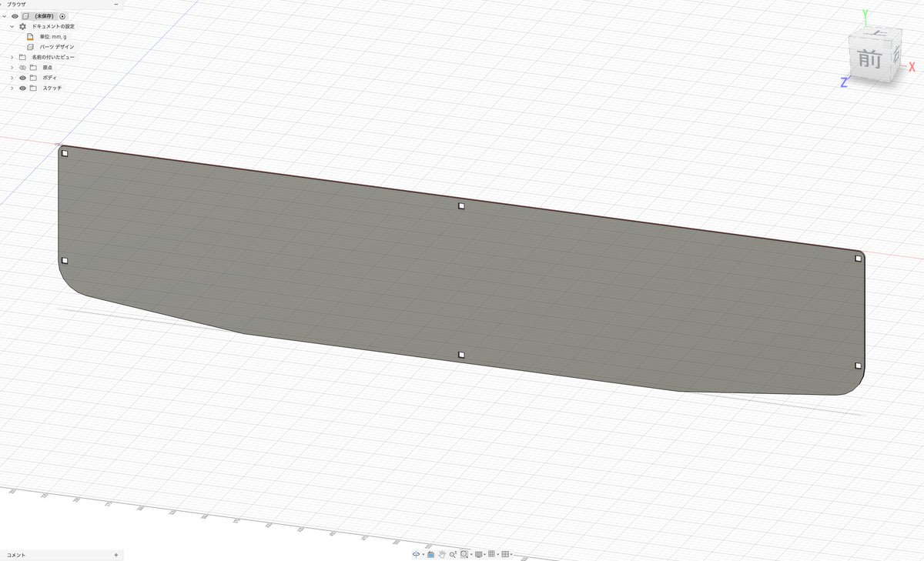Open the Grid and Snaps dropdown arrow
Image resolution: width=924 pixels, height=561 pixels.
(x=498, y=555)
